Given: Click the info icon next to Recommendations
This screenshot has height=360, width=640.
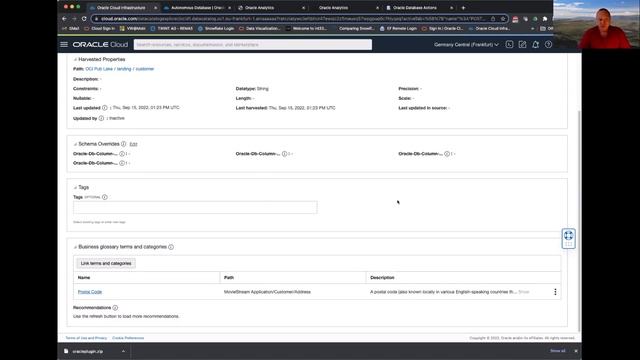Looking at the screenshot, I should point(115,308).
